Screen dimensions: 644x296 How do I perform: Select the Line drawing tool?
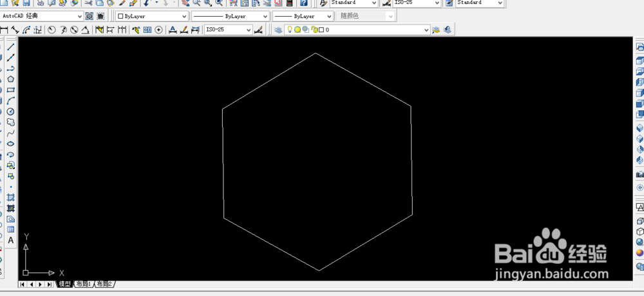tap(11, 47)
